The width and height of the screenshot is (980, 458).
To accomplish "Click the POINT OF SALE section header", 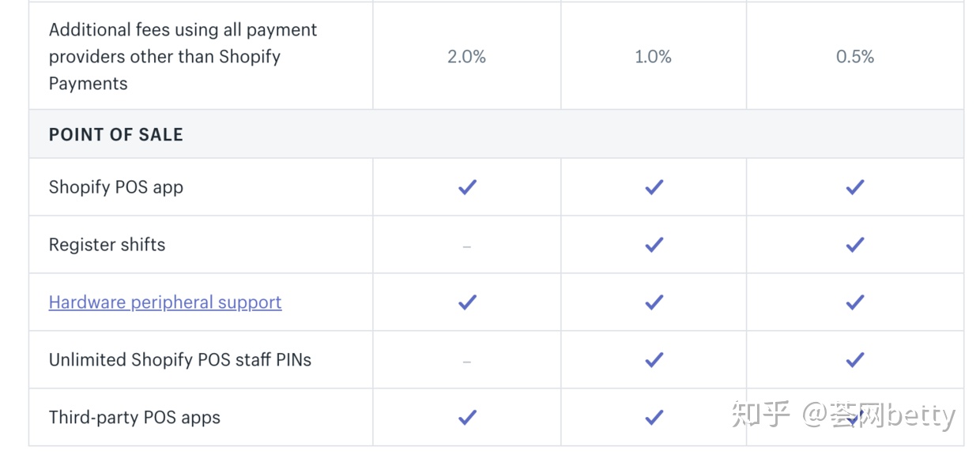I will tap(116, 134).
